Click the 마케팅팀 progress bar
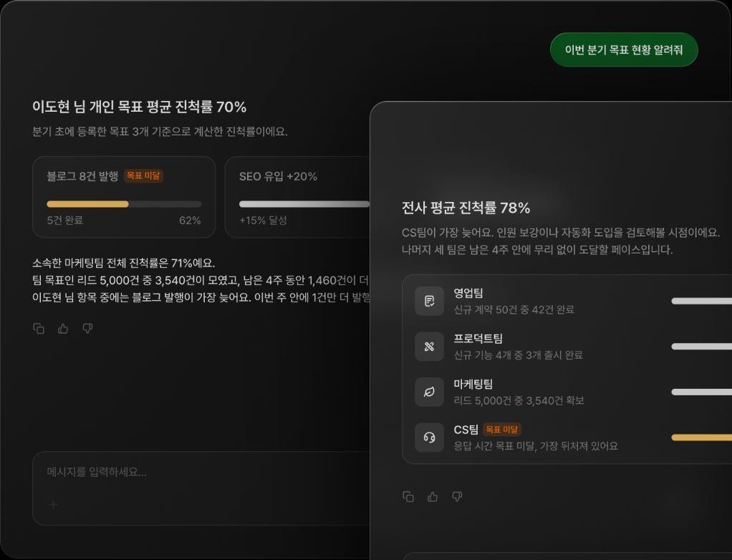This screenshot has width=732, height=560. click(x=702, y=392)
